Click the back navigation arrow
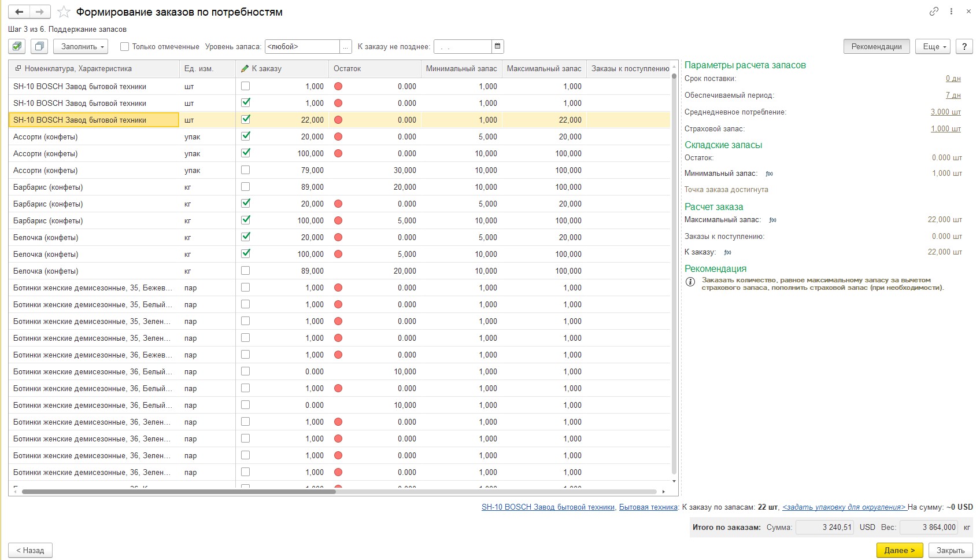Viewport: 980px width, 560px height. [19, 12]
